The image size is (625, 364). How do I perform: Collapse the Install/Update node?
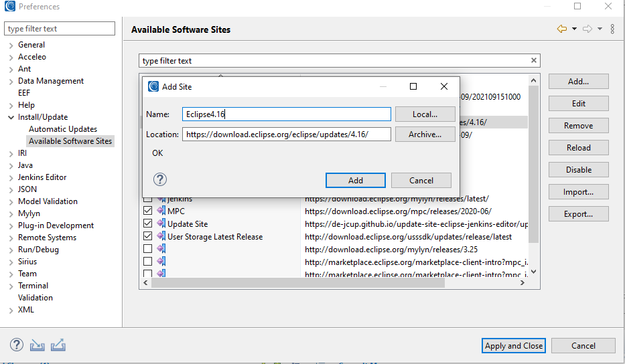click(x=11, y=118)
